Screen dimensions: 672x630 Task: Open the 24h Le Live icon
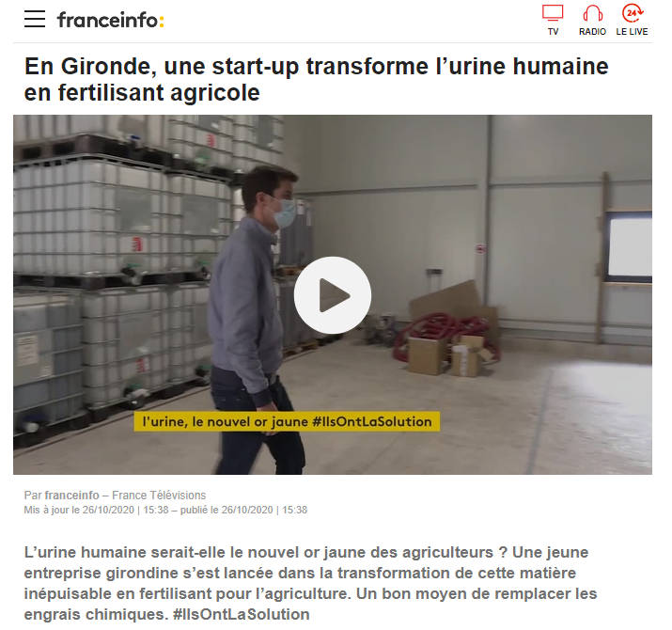[633, 13]
